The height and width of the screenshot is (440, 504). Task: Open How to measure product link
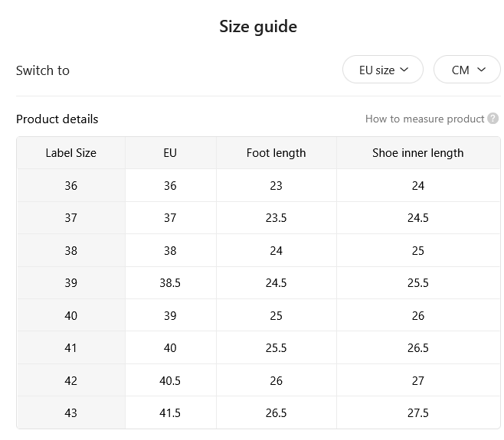pyautogui.click(x=424, y=119)
